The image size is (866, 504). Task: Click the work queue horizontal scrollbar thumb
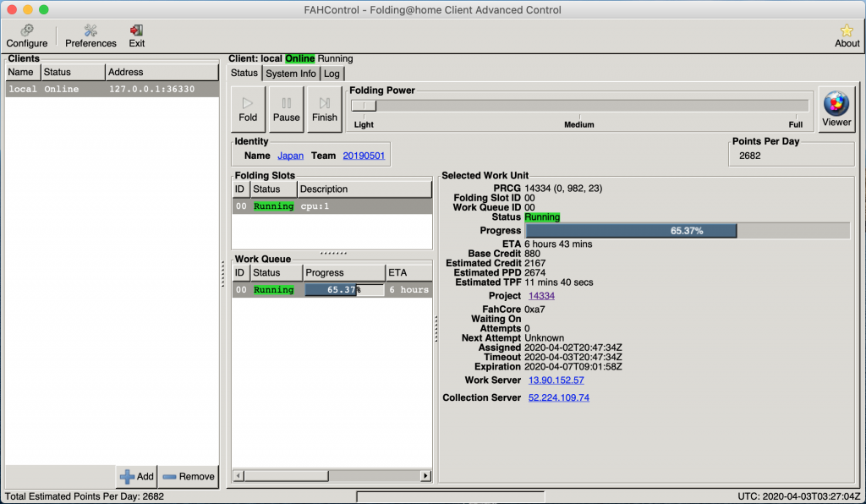point(286,476)
